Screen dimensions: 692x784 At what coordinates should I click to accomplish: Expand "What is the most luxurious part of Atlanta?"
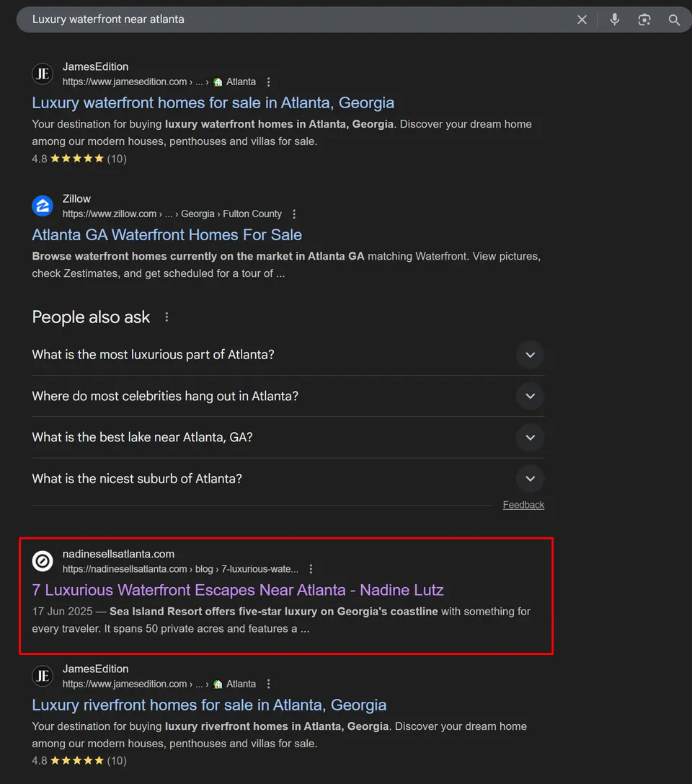pyautogui.click(x=288, y=355)
